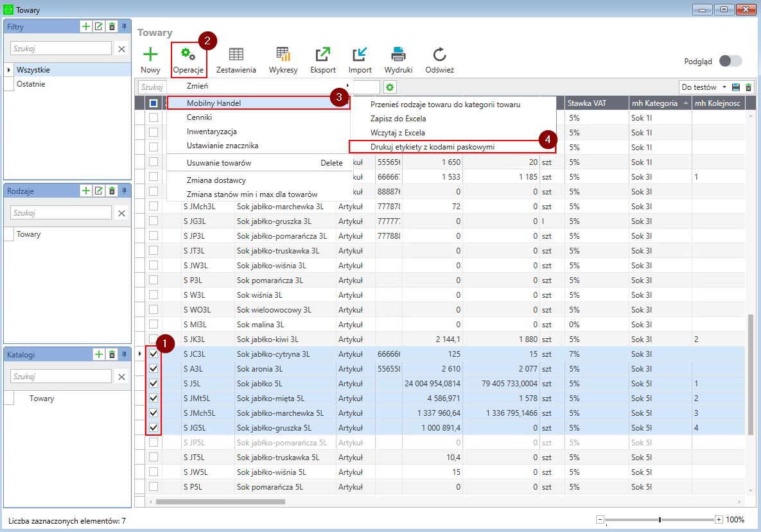The height and width of the screenshot is (532, 761).
Task: Click the Nowy green plus icon
Action: pyautogui.click(x=150, y=55)
